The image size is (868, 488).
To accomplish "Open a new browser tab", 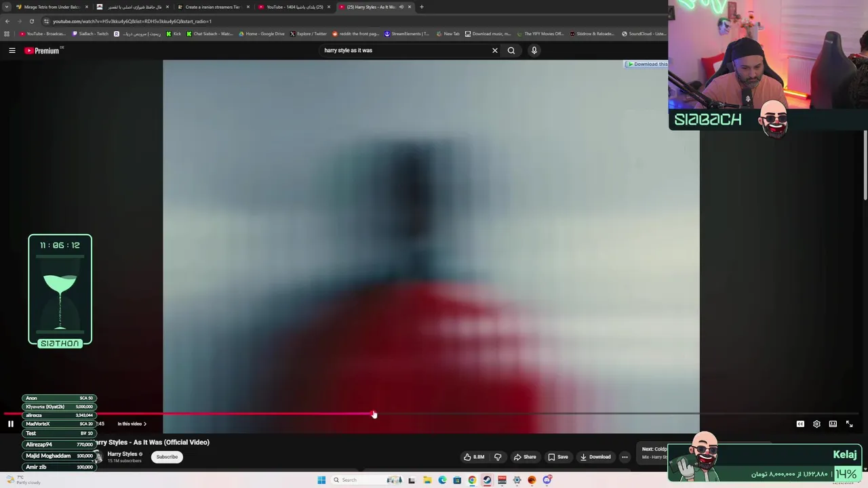I will tap(422, 7).
